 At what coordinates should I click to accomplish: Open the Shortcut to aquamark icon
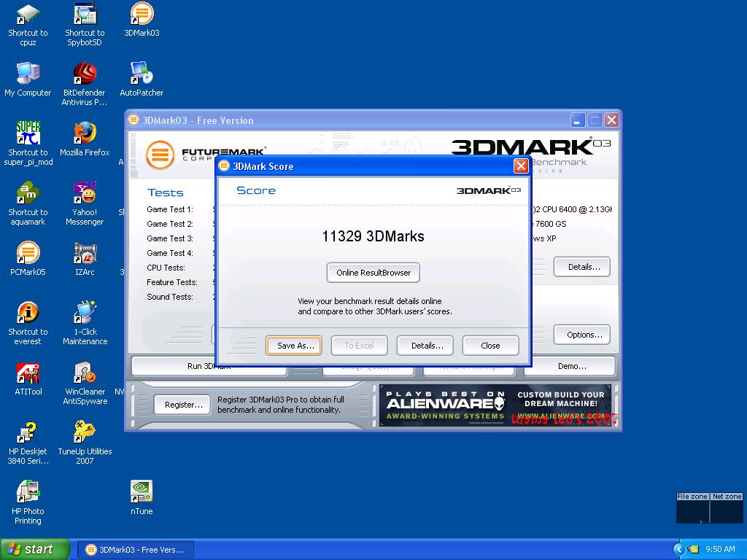[x=28, y=204]
